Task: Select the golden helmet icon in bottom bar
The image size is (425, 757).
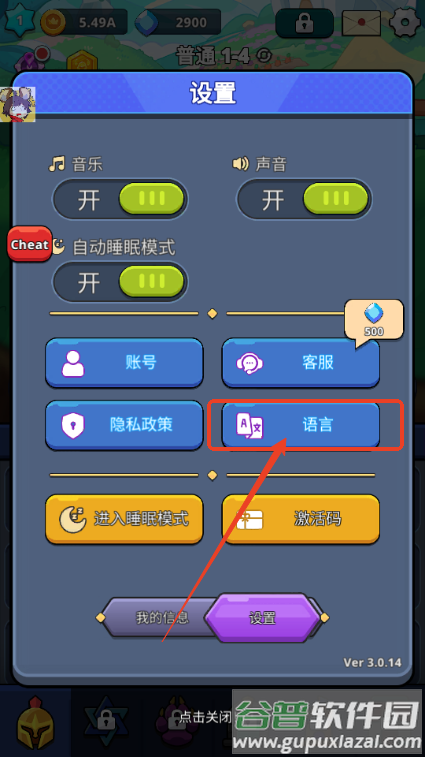Action: (x=36, y=722)
